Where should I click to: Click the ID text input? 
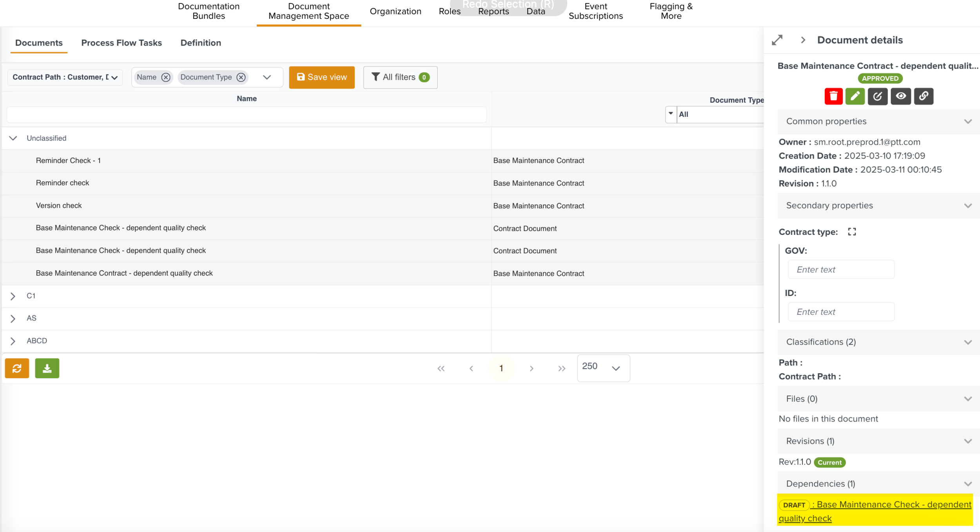tap(841, 312)
